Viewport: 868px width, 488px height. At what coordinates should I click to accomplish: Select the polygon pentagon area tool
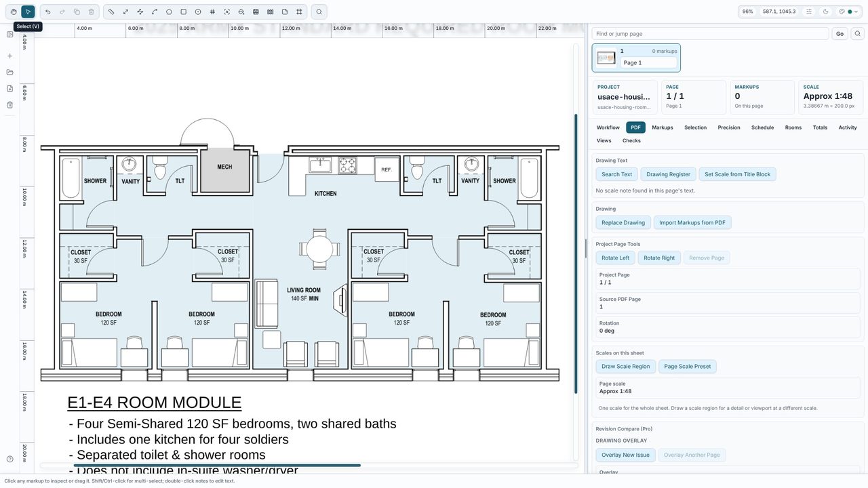coord(169,12)
